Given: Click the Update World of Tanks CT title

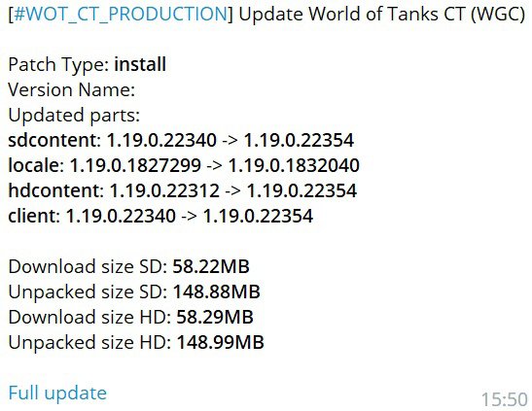Looking at the screenshot, I should pyautogui.click(x=381, y=15).
